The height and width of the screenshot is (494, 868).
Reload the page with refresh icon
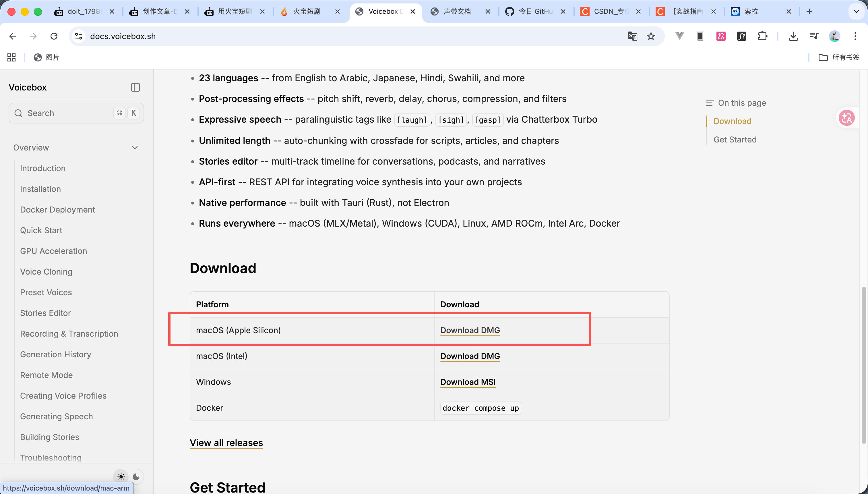click(x=54, y=36)
